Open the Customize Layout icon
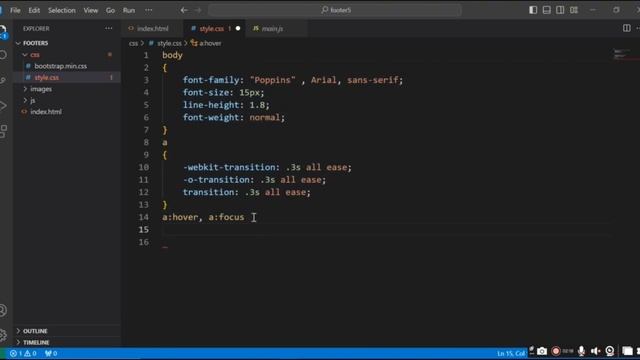640x360 pixels. (574, 10)
